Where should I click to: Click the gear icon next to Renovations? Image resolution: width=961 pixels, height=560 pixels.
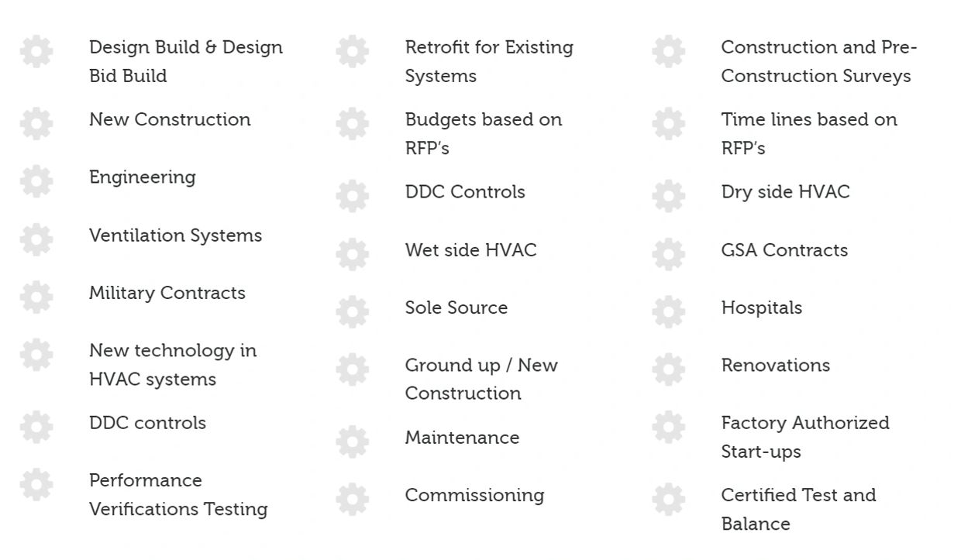click(x=669, y=369)
